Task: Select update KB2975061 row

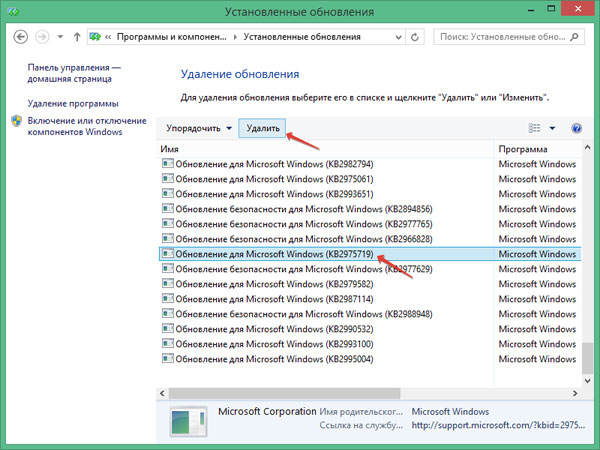Action: [370, 179]
